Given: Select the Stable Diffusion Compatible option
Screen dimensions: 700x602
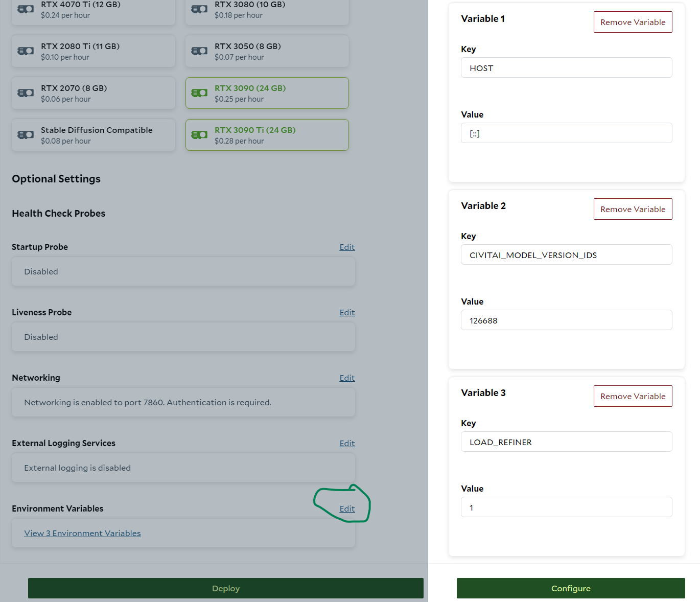Looking at the screenshot, I should click(x=94, y=135).
